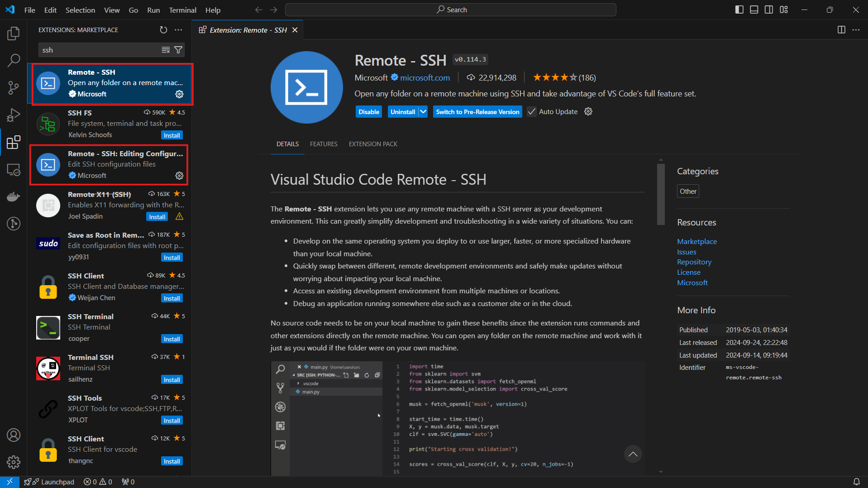Open the Selection menu
This screenshot has width=868, height=488.
click(x=80, y=10)
